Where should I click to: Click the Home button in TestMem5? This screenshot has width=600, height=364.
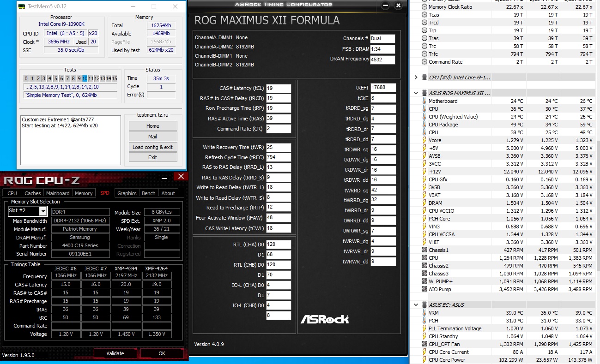(x=153, y=126)
